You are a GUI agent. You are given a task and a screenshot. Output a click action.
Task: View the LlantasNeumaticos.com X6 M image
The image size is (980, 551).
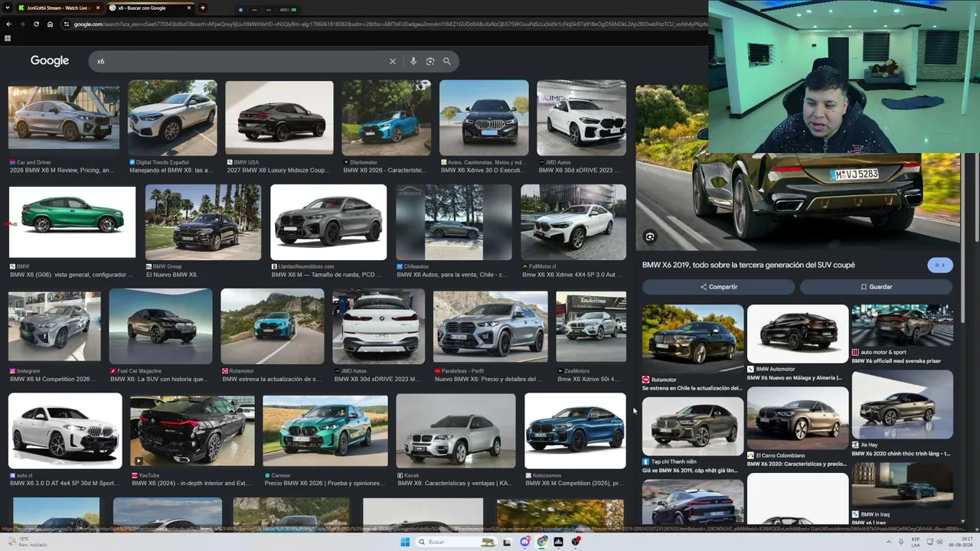[328, 222]
